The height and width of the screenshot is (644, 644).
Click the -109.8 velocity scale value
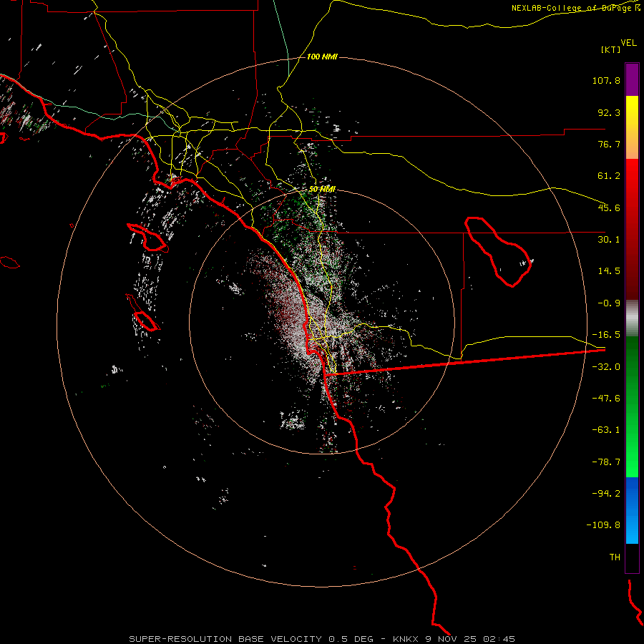(x=603, y=525)
